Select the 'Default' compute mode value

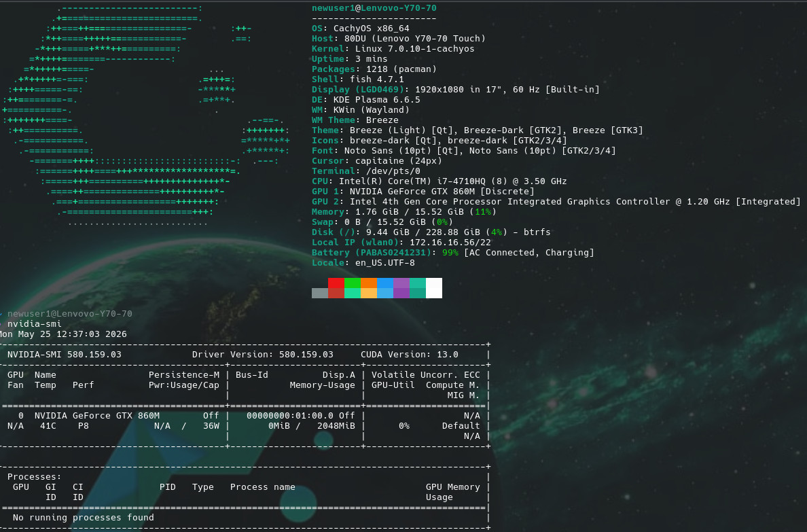[x=461, y=426]
